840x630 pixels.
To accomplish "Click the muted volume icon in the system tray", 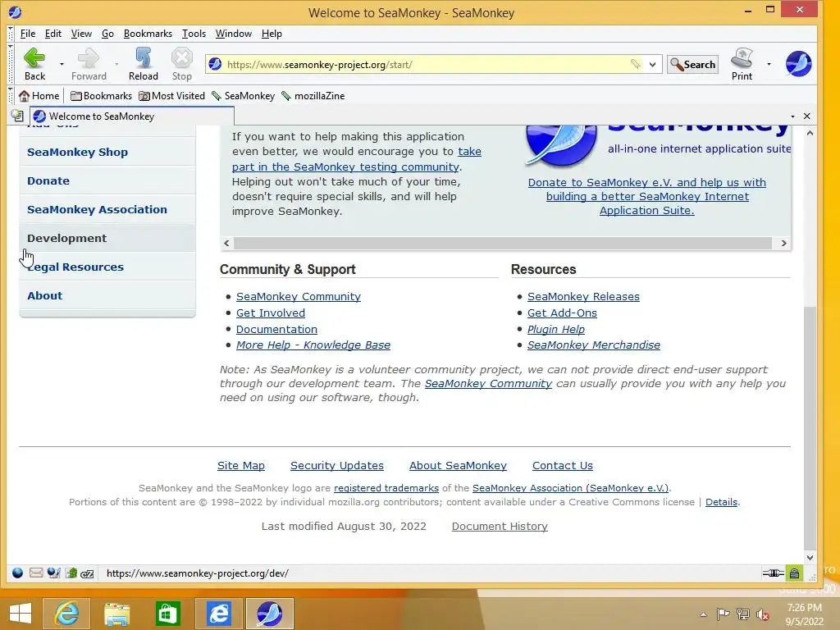I will tap(763, 614).
